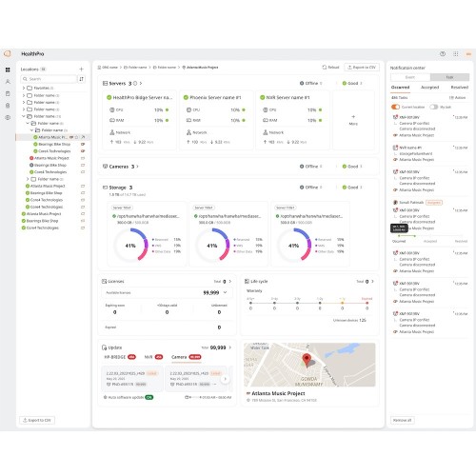
Task: Click the Expired marker on Warranty timeline
Action: (x=367, y=303)
